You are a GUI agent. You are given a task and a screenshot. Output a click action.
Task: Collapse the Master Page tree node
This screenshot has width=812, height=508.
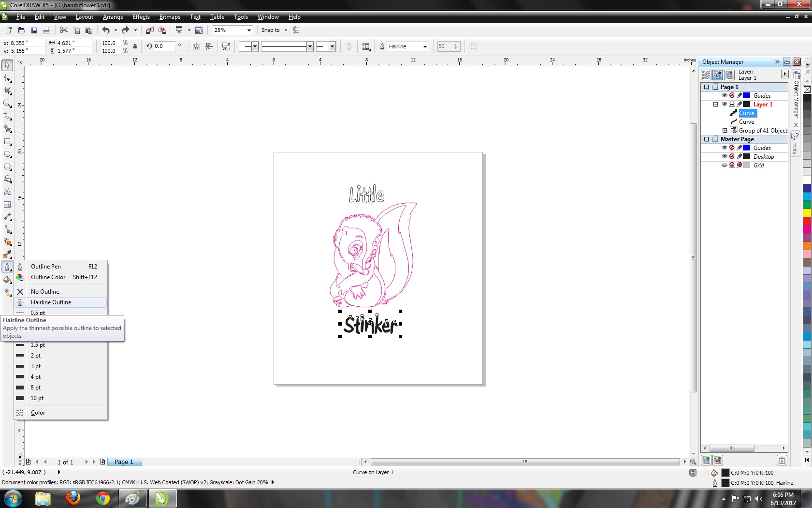[x=706, y=139]
